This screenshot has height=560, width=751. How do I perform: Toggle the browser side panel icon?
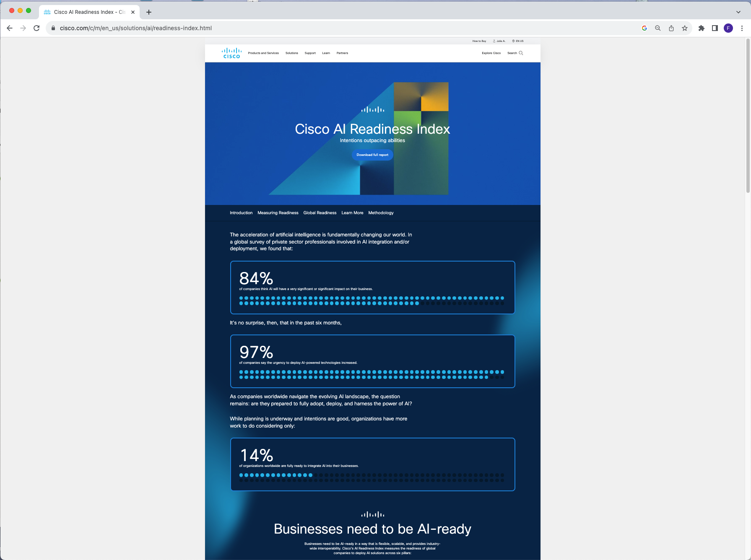point(715,28)
